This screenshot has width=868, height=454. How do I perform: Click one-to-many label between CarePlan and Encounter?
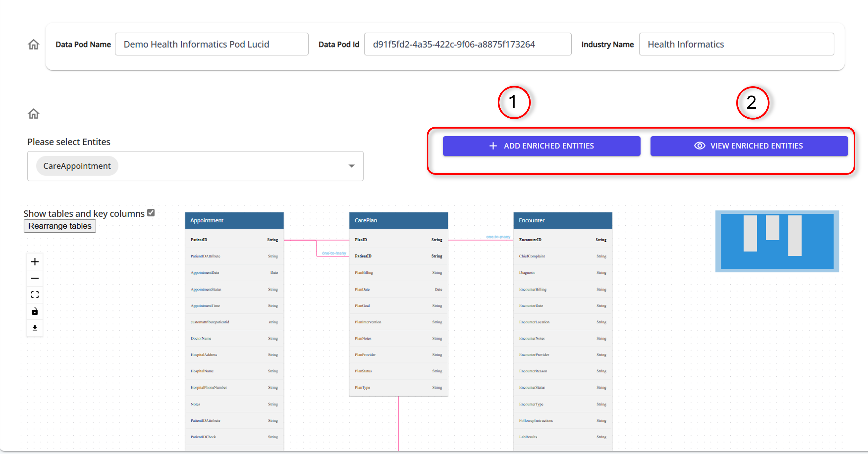click(x=498, y=237)
